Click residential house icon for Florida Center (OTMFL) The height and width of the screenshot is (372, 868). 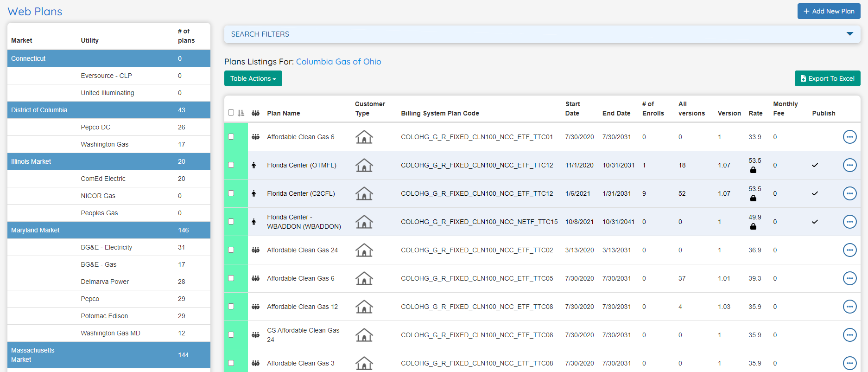[364, 165]
